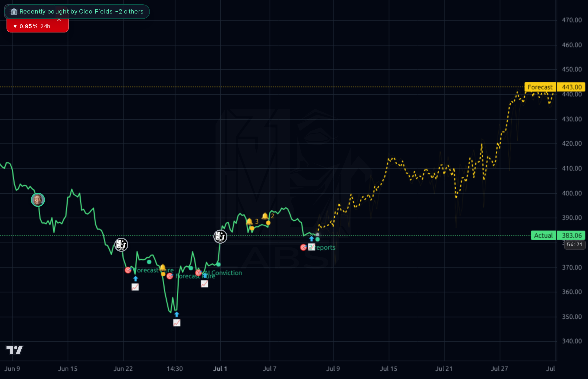Click the 470.00 price level on the axis

click(571, 20)
